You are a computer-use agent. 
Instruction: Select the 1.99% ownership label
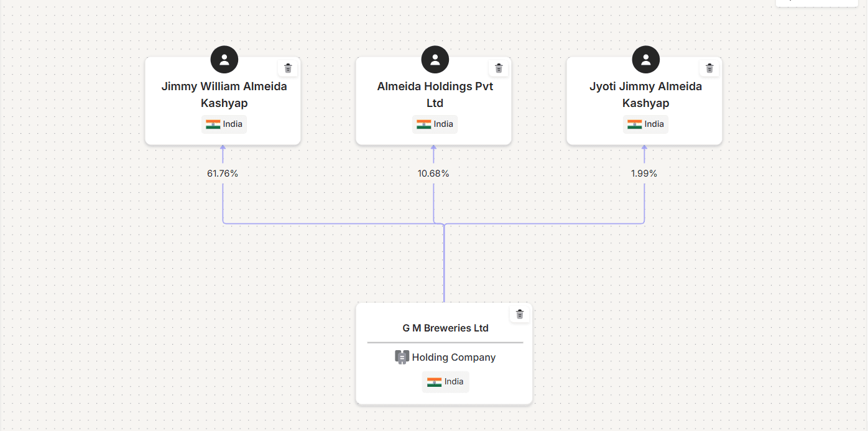click(x=644, y=174)
